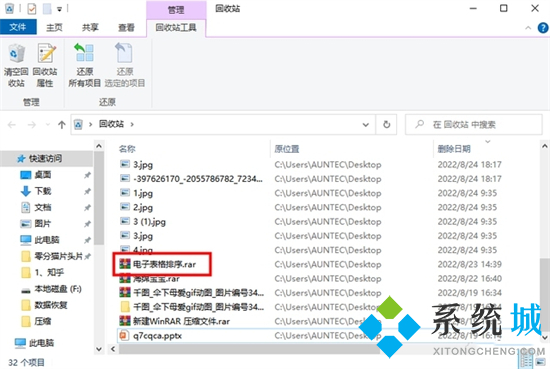The height and width of the screenshot is (369, 550).
Task: Select 快速访问 in the navigation pane
Action: pos(45,159)
